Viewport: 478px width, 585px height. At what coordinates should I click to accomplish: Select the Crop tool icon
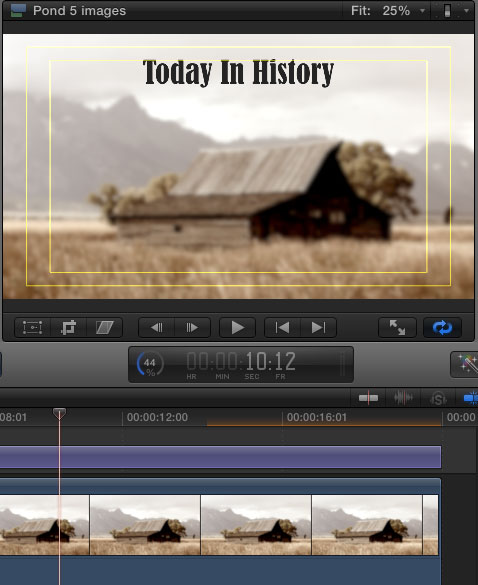point(68,328)
